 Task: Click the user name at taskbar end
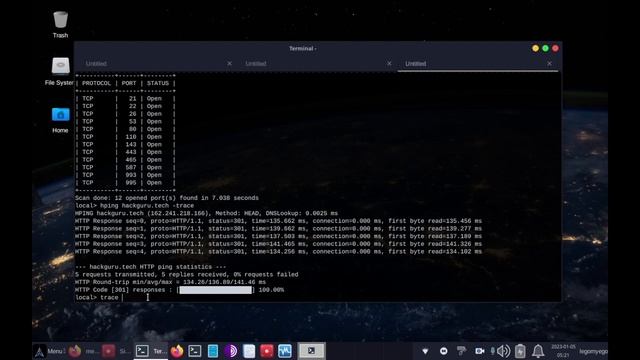pos(593,351)
